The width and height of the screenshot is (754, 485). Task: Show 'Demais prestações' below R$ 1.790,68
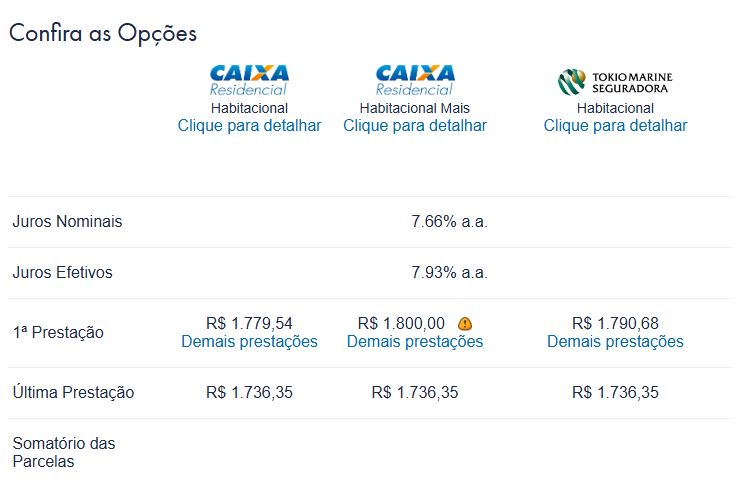coord(615,342)
